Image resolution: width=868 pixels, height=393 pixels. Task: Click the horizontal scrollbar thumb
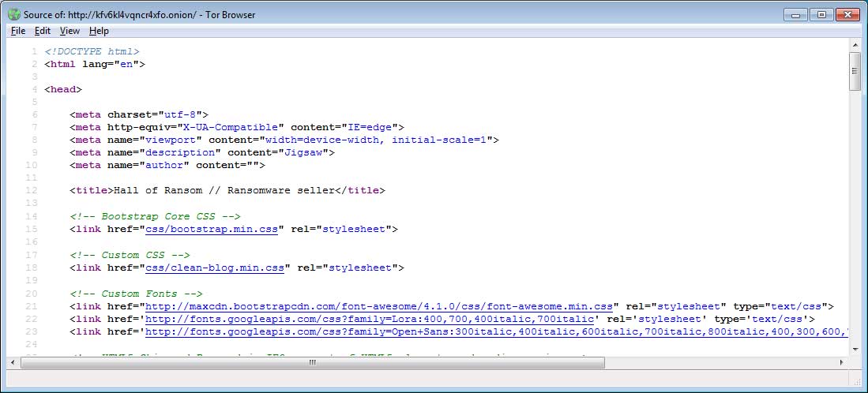[313, 362]
